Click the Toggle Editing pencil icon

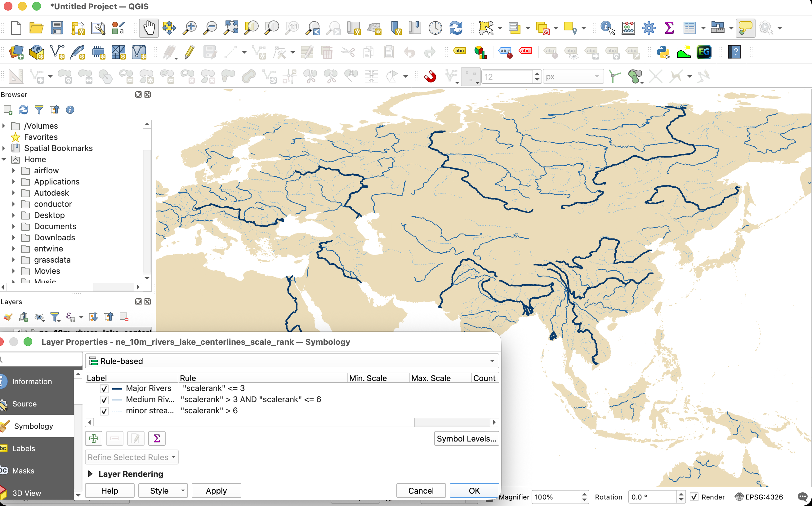pos(190,52)
